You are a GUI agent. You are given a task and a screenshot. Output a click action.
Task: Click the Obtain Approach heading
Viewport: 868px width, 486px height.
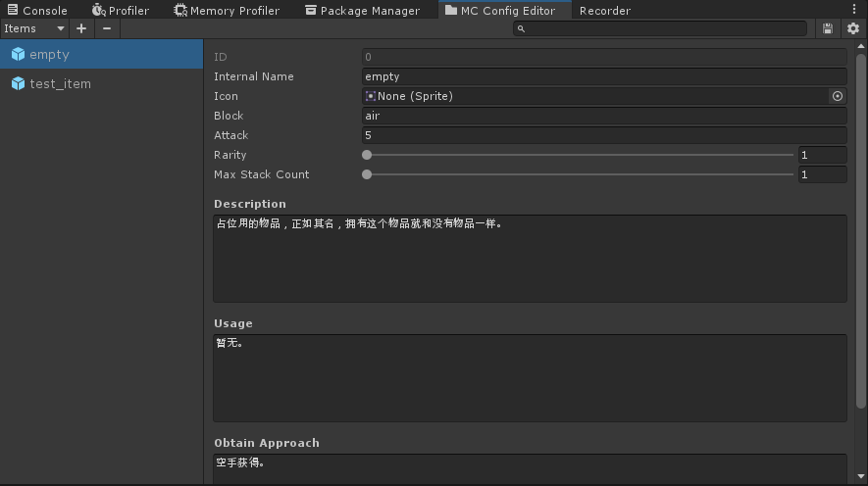[267, 443]
